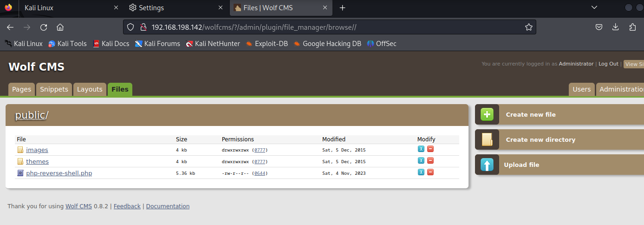The image size is (644, 225).
Task: Expand the list all tabs chevron
Action: 594,7
